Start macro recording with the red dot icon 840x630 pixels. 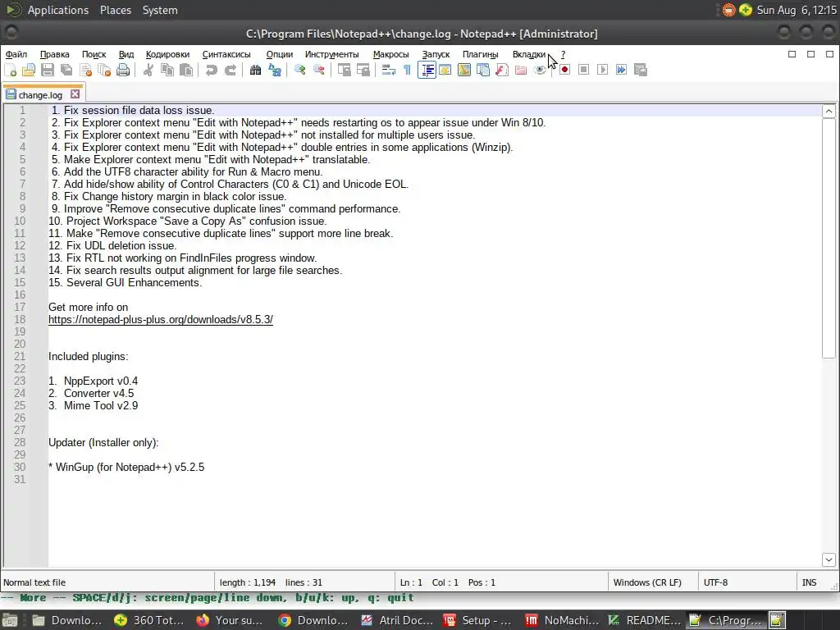(x=564, y=70)
